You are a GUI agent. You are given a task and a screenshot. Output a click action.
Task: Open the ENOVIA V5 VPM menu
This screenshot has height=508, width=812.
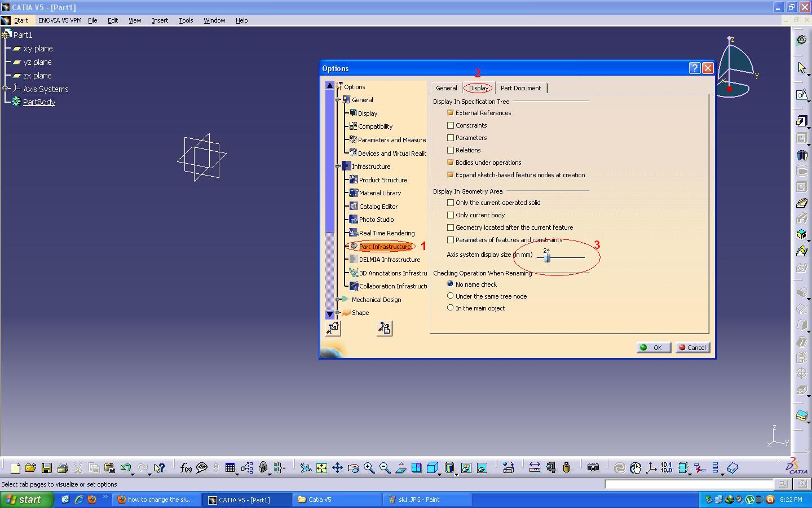point(60,20)
